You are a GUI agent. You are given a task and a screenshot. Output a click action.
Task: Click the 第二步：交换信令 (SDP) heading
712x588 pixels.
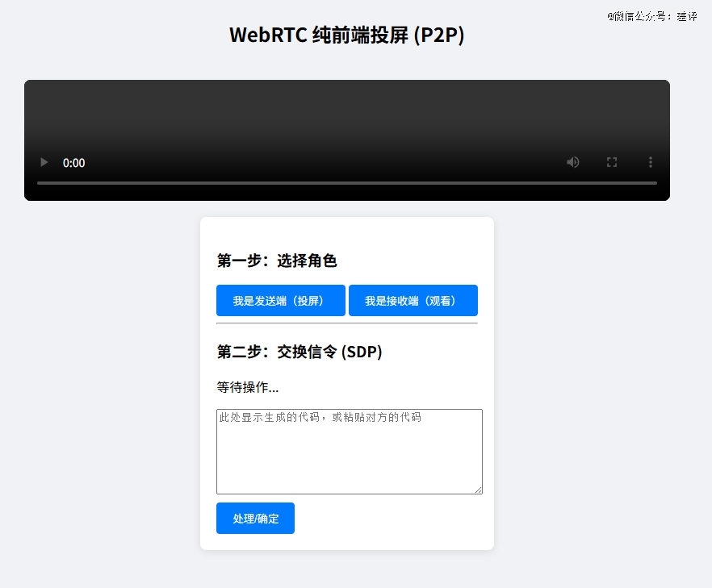pyautogui.click(x=299, y=352)
